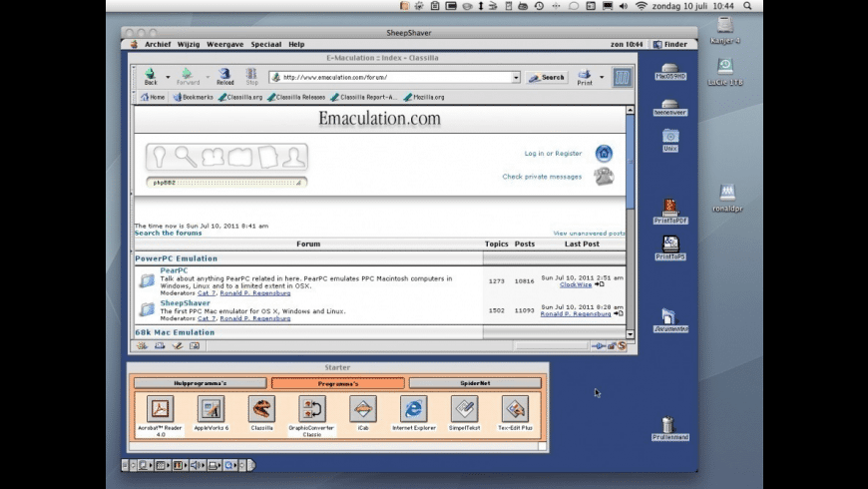Follow the 'Check private messages' link
This screenshot has width=868, height=489.
542,177
